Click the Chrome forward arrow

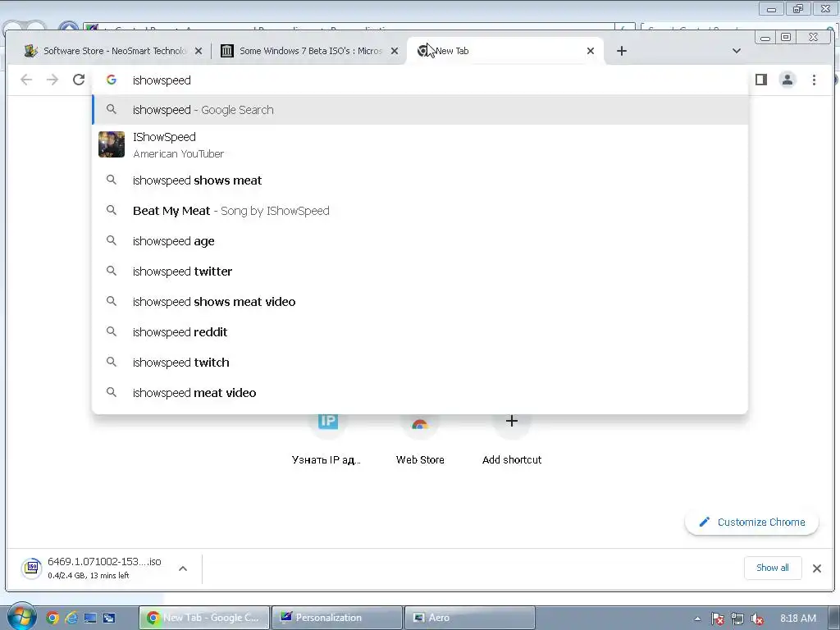[52, 80]
